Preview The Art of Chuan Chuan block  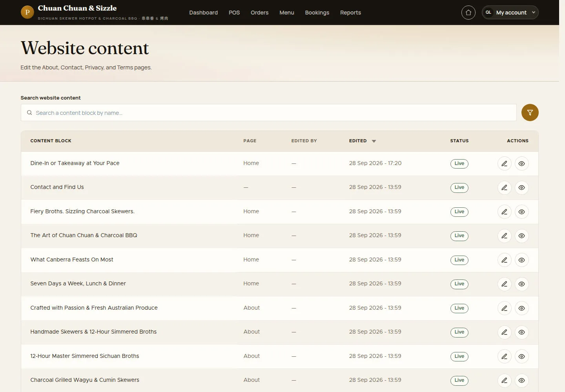coord(521,236)
